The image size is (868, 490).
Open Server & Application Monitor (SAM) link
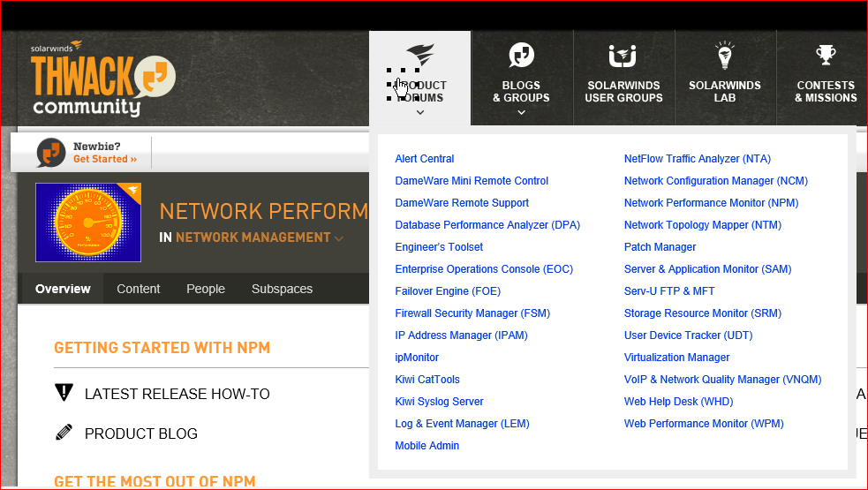[707, 269]
